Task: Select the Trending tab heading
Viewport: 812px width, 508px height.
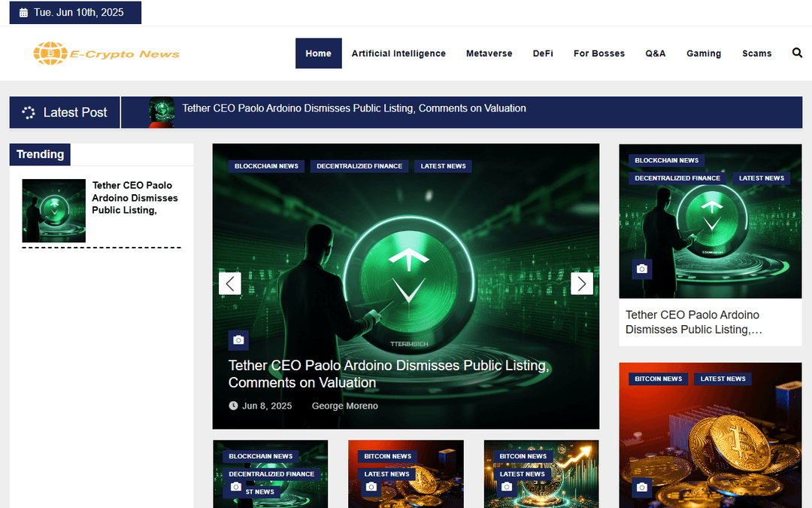Action: click(40, 154)
